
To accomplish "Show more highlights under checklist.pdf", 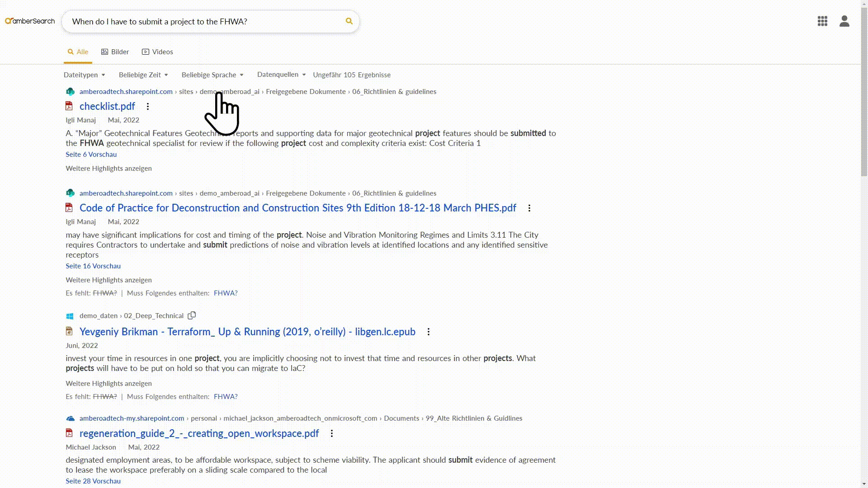I will coord(108,168).
